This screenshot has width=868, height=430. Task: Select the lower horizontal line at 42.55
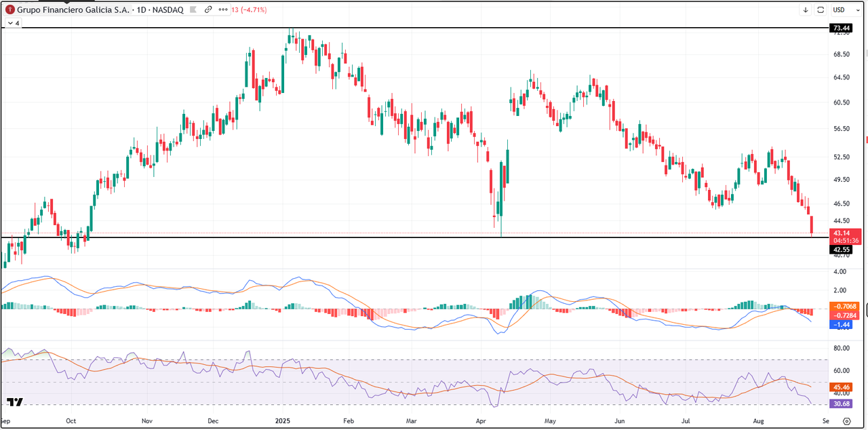pos(414,237)
